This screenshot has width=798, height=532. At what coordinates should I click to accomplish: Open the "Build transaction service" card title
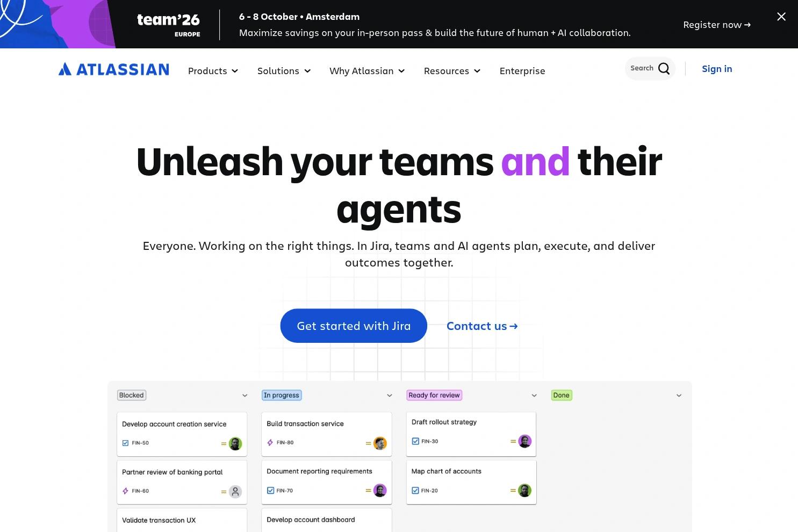[x=305, y=423]
